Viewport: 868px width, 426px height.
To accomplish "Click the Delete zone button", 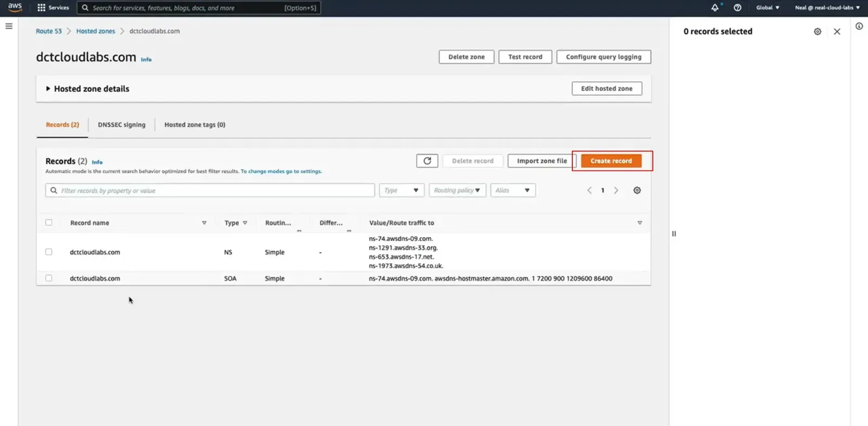I will (x=467, y=57).
